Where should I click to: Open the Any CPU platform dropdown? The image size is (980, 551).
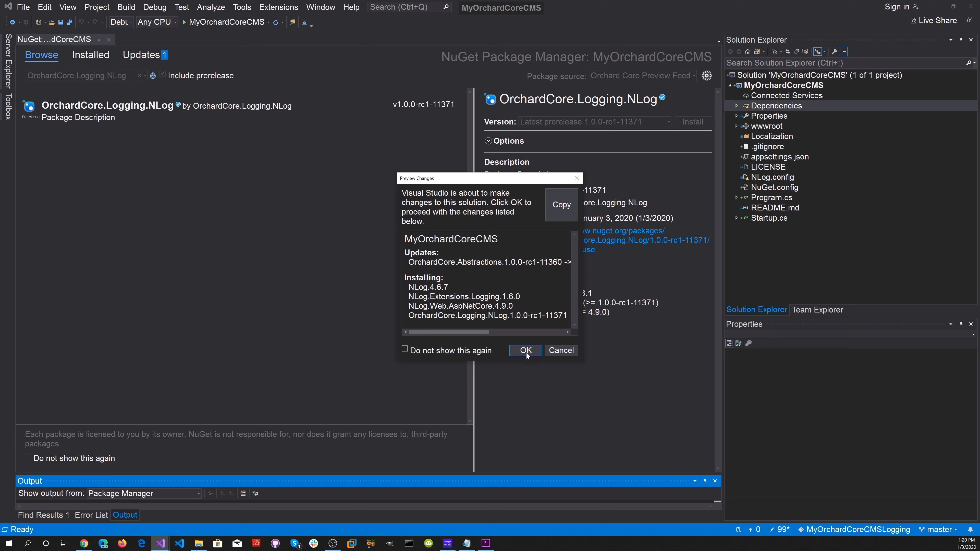click(157, 22)
